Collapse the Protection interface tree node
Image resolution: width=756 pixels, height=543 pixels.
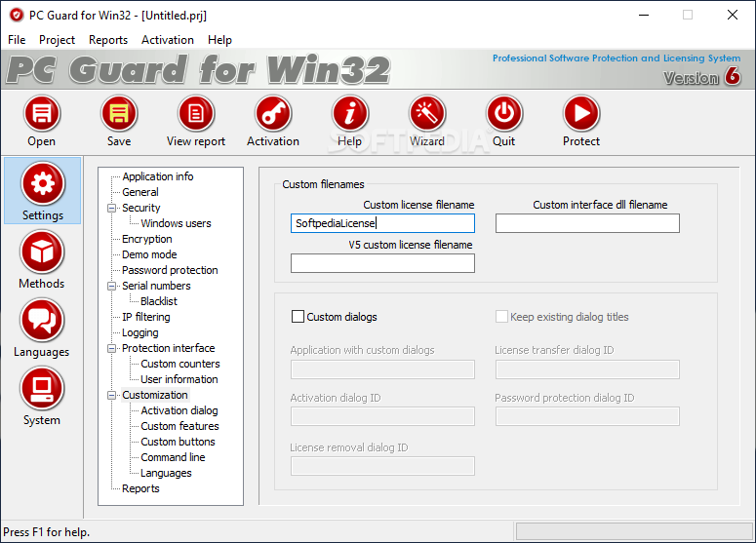coord(112,348)
